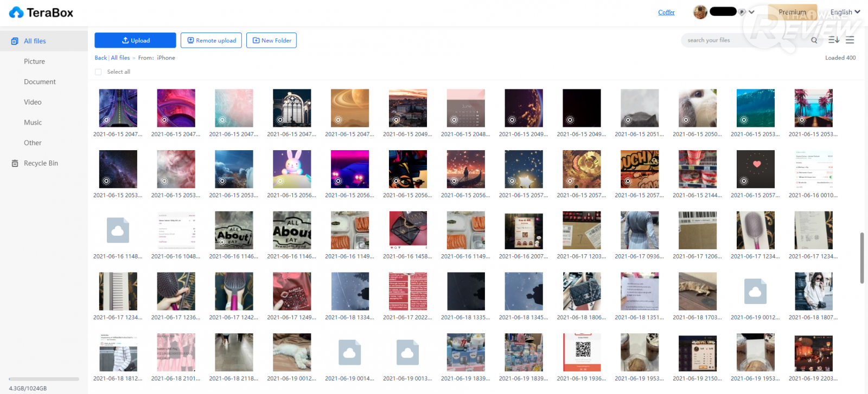Select the placeholder file icon 2021-06-19 0013
This screenshot has height=394, width=868.
(408, 353)
